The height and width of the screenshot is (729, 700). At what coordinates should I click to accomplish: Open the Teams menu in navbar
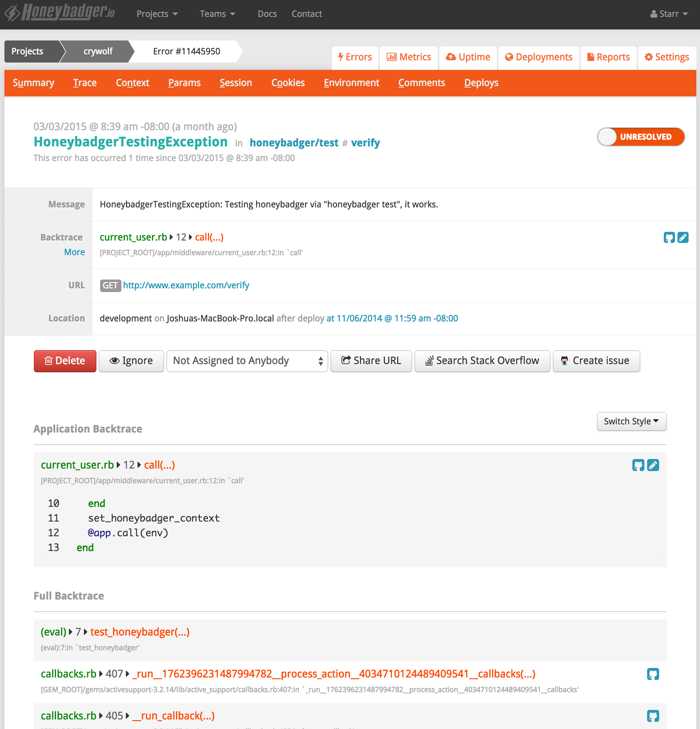(x=218, y=14)
